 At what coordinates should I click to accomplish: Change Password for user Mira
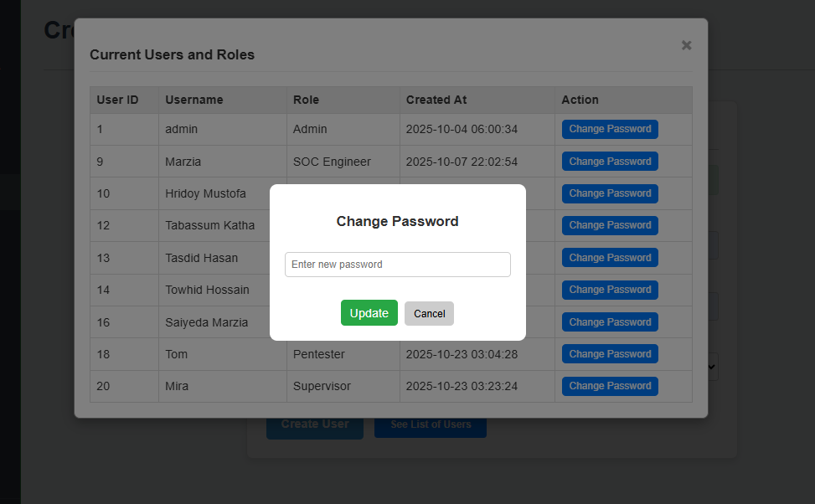click(610, 386)
